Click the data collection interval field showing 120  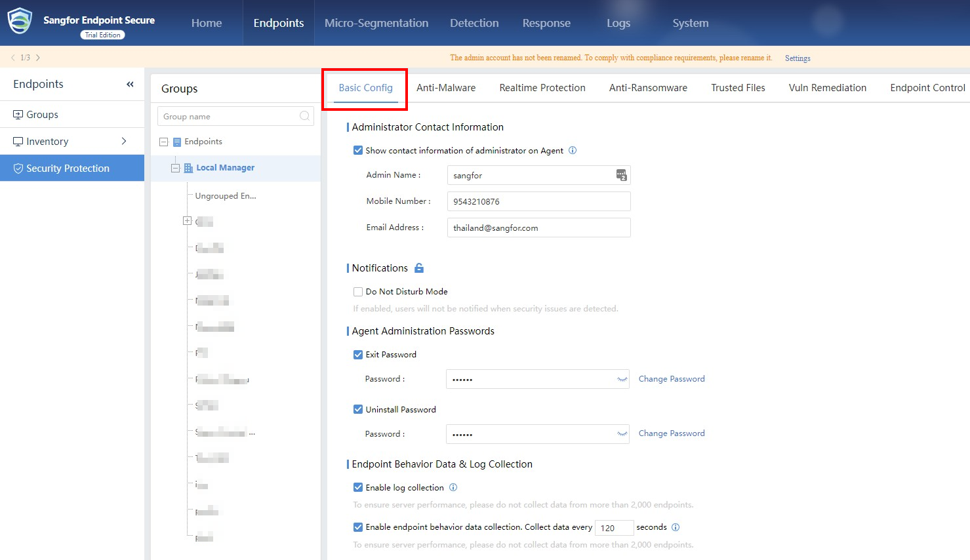(614, 528)
